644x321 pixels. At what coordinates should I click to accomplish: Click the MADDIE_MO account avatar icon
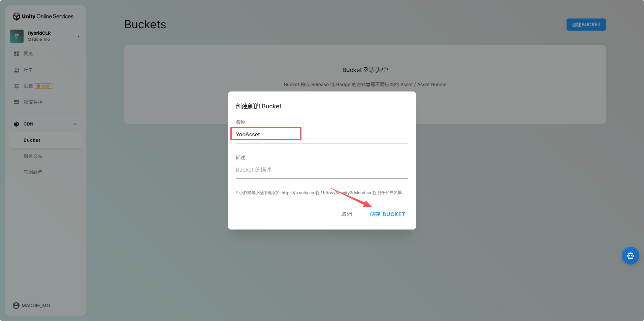click(x=16, y=306)
